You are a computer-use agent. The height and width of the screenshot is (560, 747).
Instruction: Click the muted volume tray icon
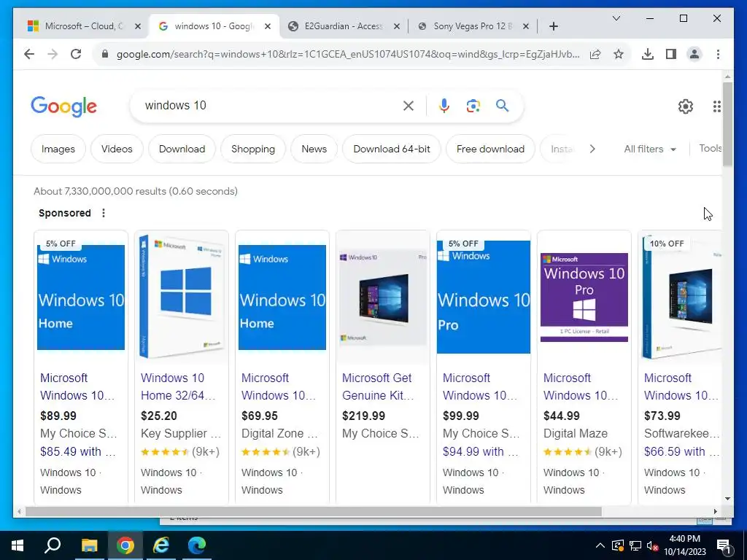point(652,545)
